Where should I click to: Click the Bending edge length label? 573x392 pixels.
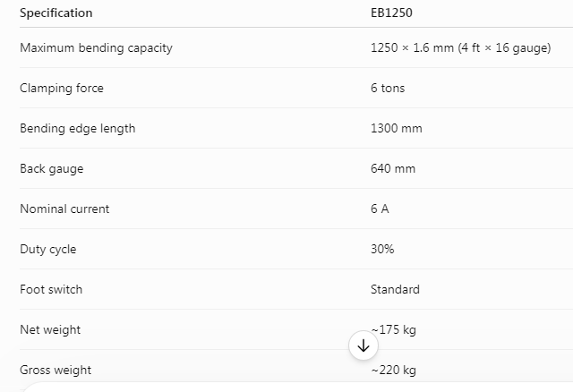point(78,128)
